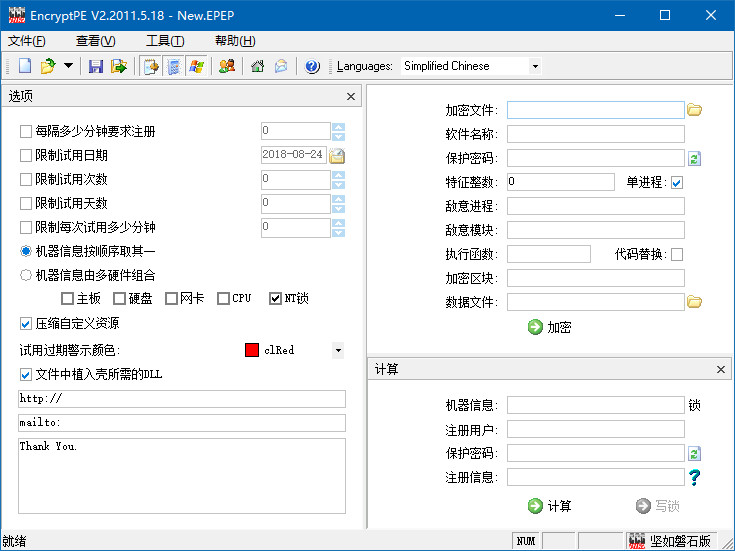Browse for 数据文件 with folder icon
The image size is (735, 551).
[x=694, y=302]
